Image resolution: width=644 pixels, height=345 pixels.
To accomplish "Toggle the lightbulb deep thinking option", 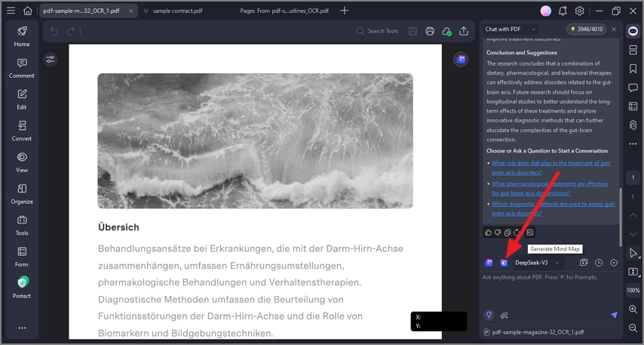I will coord(489,316).
